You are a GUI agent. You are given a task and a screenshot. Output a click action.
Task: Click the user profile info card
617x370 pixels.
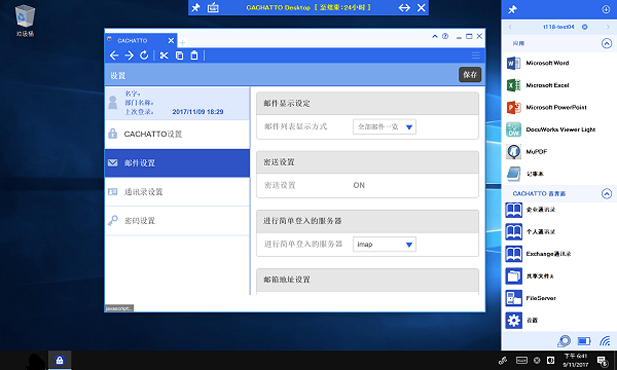(177, 103)
